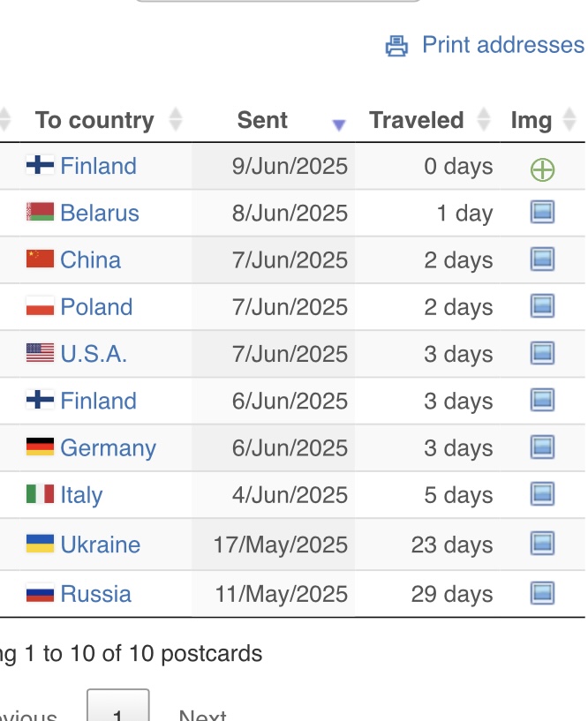588x721 pixels.
Task: Open the Ukraine country link
Action: click(101, 545)
